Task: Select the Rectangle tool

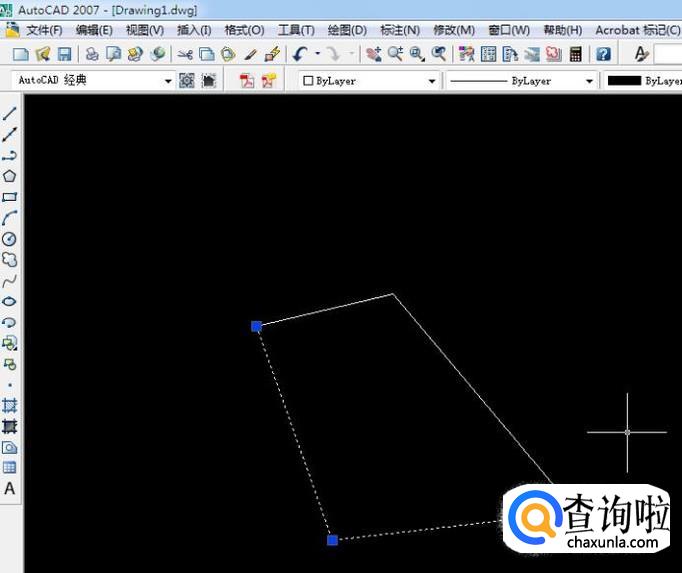Action: [x=10, y=197]
